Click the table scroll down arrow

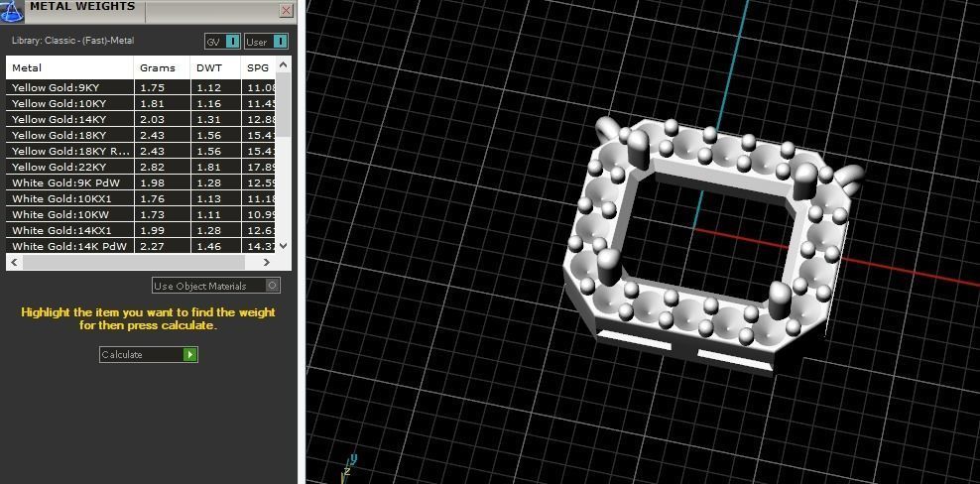tap(283, 246)
